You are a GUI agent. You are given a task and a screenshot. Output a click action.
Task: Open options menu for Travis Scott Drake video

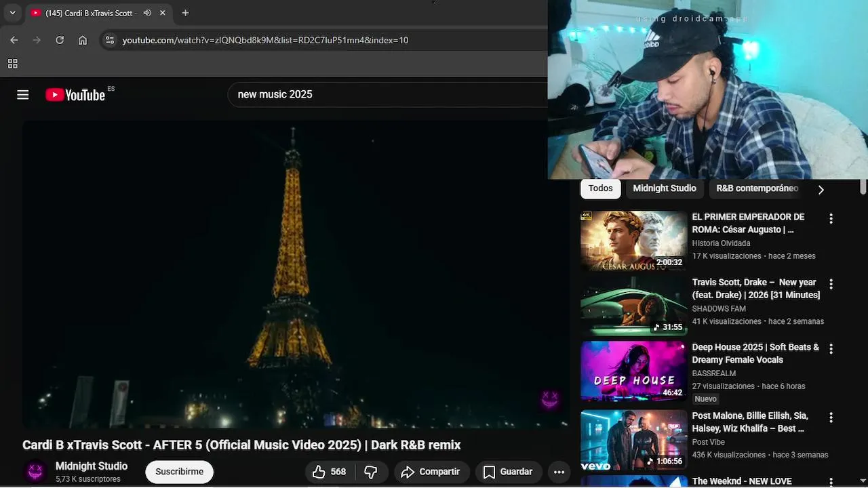coord(831,284)
